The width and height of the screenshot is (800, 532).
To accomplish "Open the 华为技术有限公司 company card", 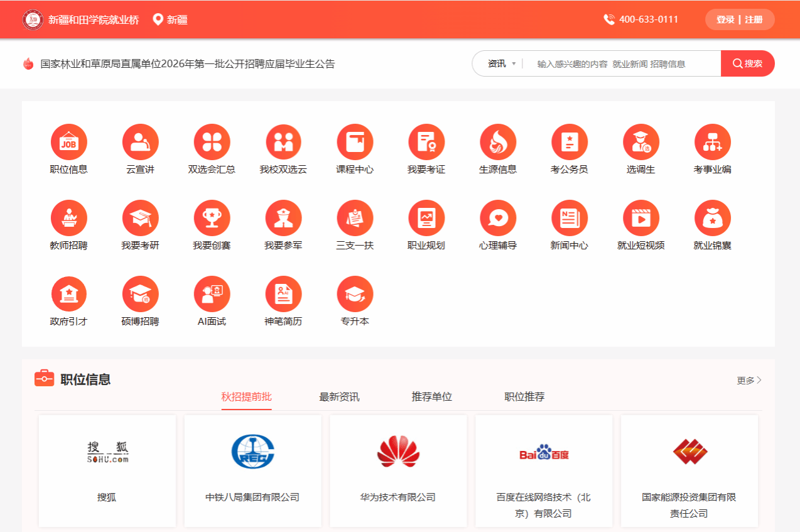I will pos(398,470).
